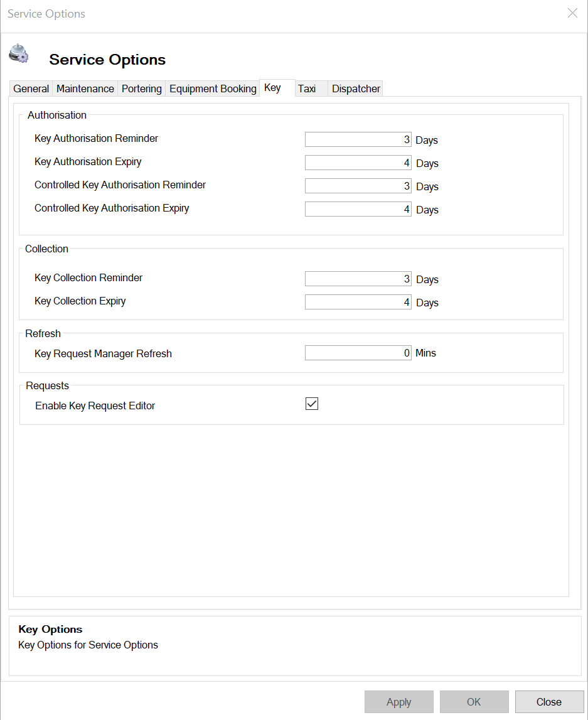Viewport: 588px width, 720px height.
Task: Click Controlled Key Authorisation Reminder field
Action: pyautogui.click(x=358, y=186)
